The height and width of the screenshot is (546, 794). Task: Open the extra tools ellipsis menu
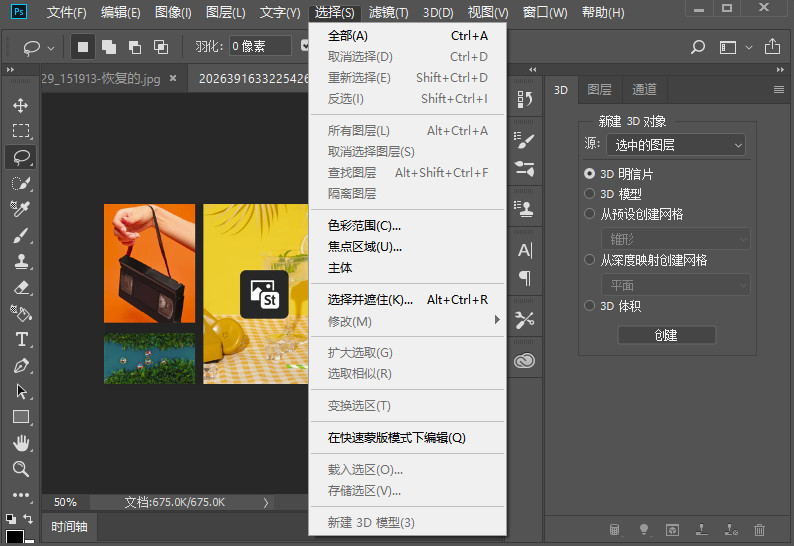(x=21, y=495)
